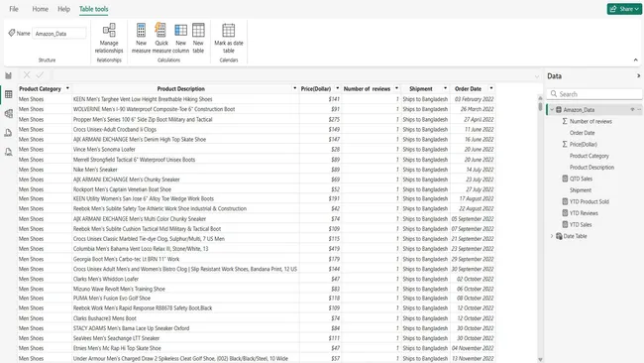This screenshot has height=363, width=644.
Task: Open Manage relationships
Action: 109,38
